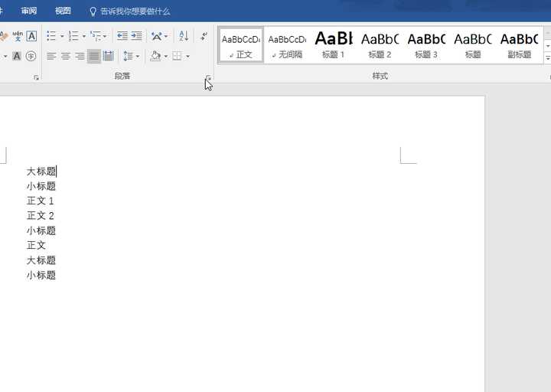Apply a numbered list
Image resolution: width=551 pixels, height=392 pixels.
(x=73, y=36)
